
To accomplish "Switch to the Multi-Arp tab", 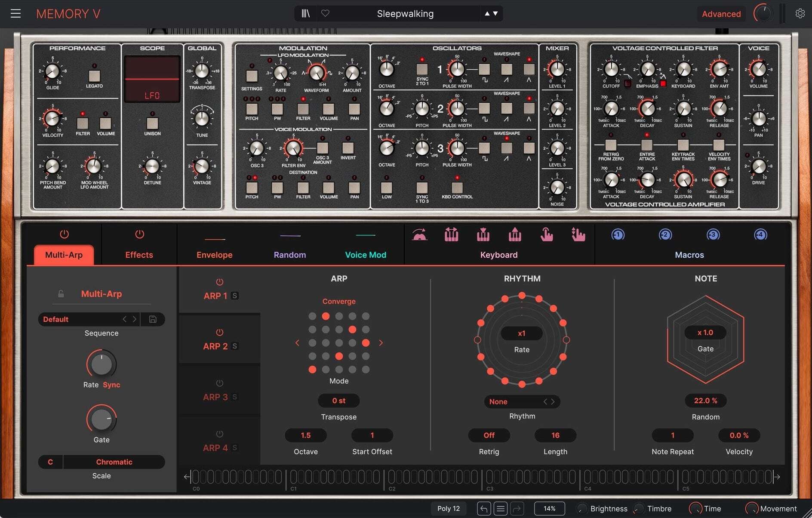I will point(64,255).
